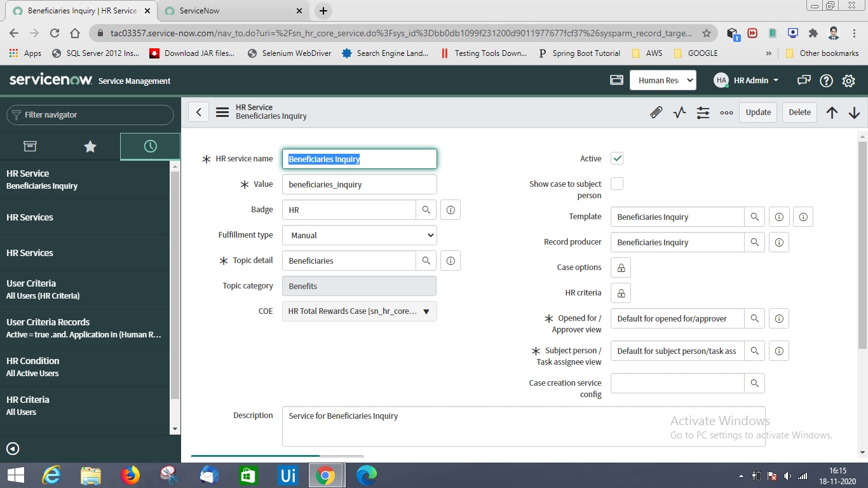Viewport: 868px width, 488px height.
Task: Click the form vertical scrollbar
Action: pos(862,245)
